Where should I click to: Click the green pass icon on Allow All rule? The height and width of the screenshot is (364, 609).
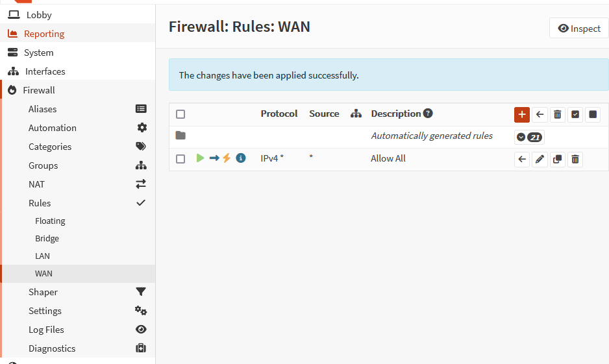[200, 158]
